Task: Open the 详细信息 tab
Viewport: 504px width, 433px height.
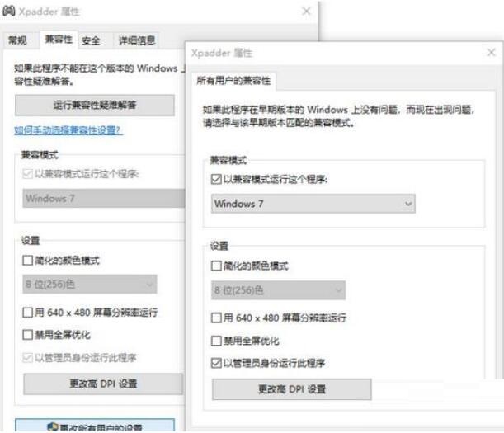Action: click(137, 40)
